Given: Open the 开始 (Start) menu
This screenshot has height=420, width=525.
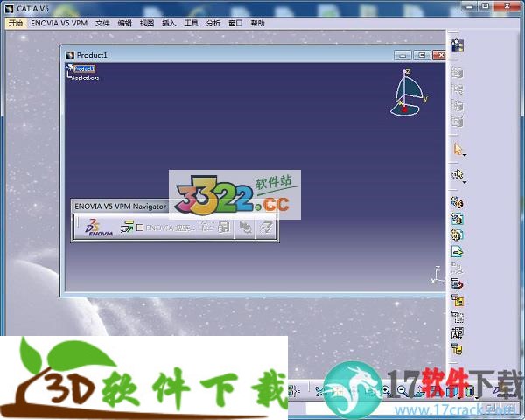Looking at the screenshot, I should (16, 23).
